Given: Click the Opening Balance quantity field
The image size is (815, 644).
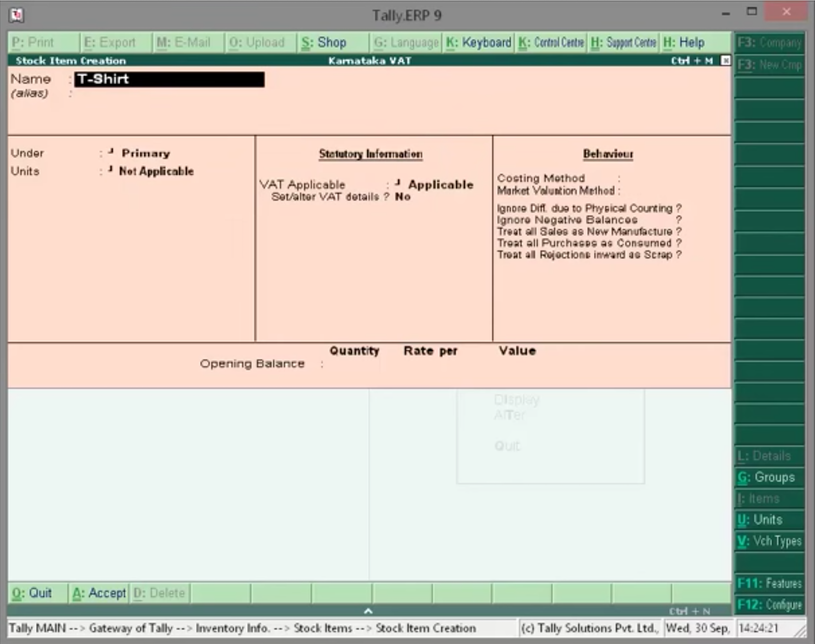Looking at the screenshot, I should [x=354, y=364].
